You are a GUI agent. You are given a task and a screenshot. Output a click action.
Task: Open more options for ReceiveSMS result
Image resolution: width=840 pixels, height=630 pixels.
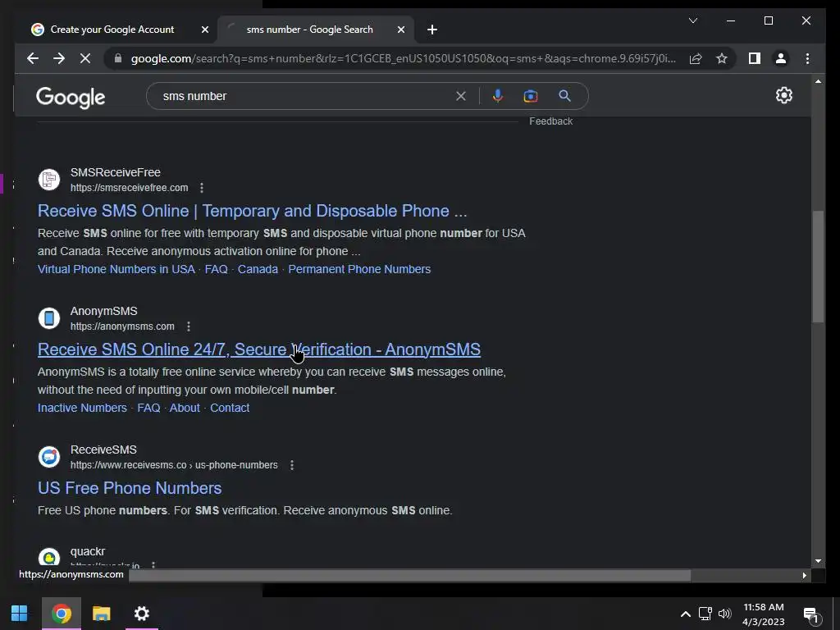291,465
